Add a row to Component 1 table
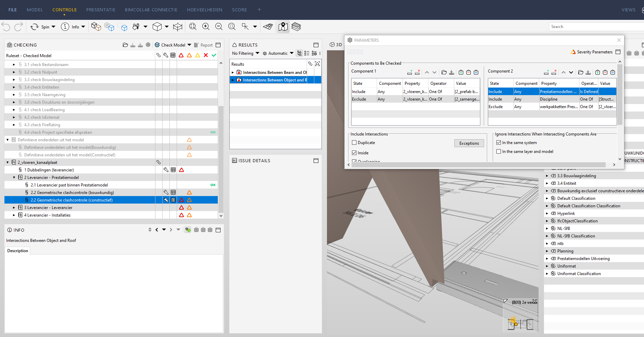The width and height of the screenshot is (644, 337). 410,72
